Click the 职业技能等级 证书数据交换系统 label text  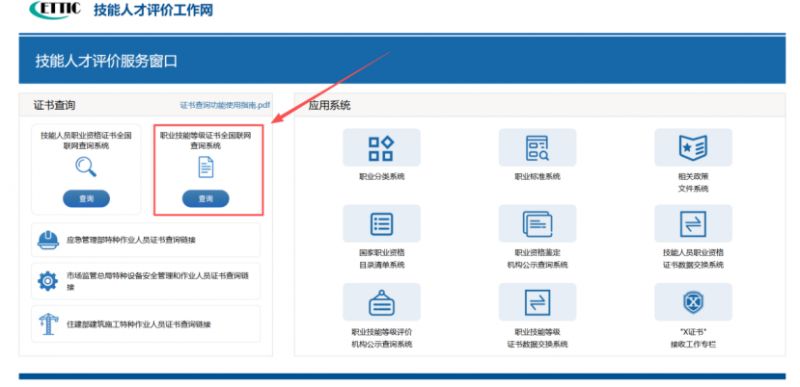(x=537, y=338)
